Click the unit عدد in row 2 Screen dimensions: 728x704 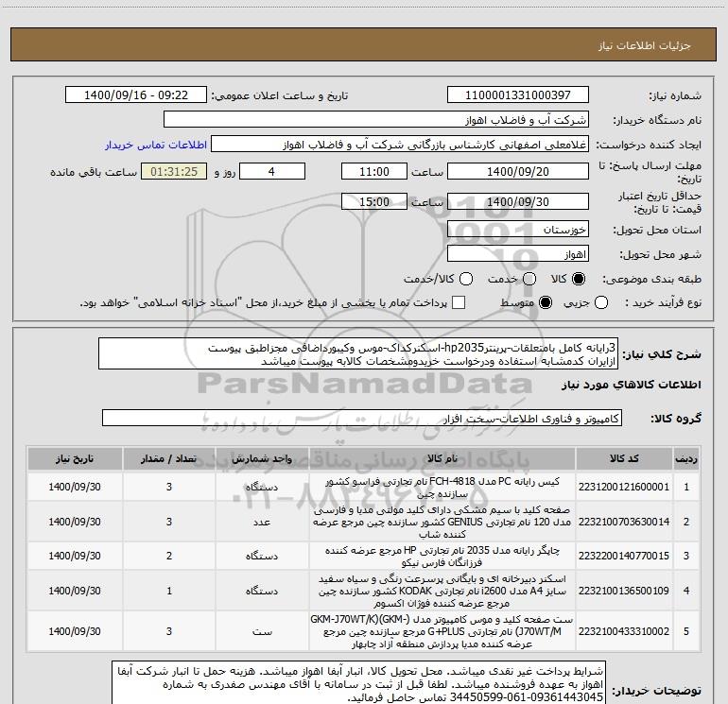pyautogui.click(x=262, y=522)
